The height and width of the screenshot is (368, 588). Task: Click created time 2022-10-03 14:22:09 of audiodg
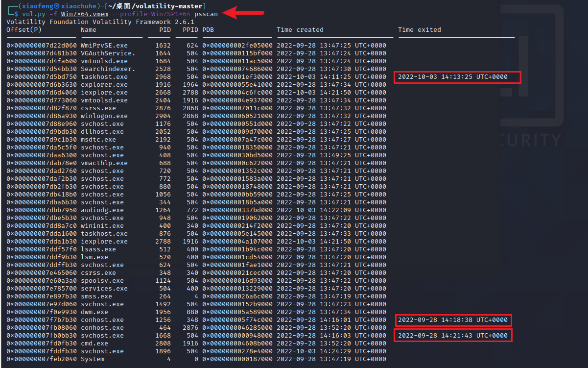[x=331, y=210]
